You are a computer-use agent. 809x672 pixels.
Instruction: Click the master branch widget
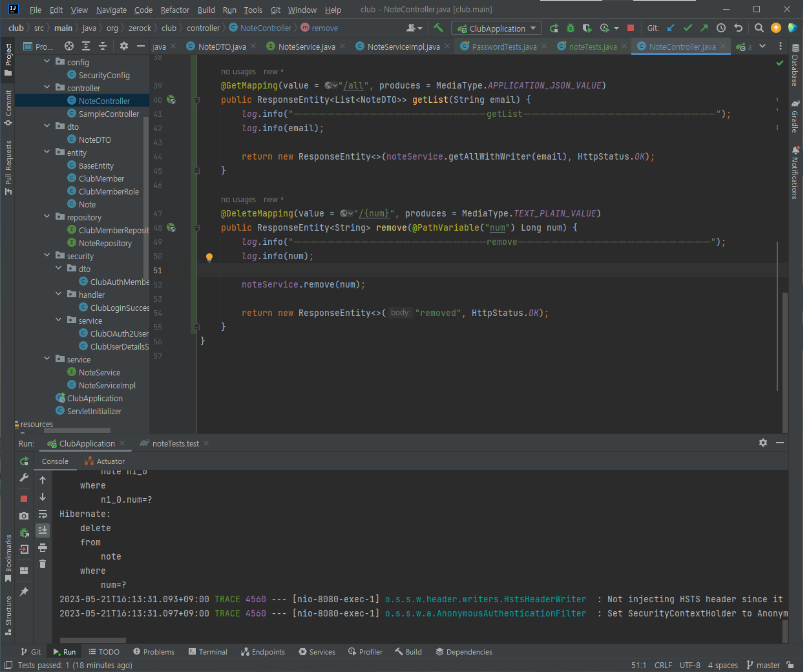(763, 665)
